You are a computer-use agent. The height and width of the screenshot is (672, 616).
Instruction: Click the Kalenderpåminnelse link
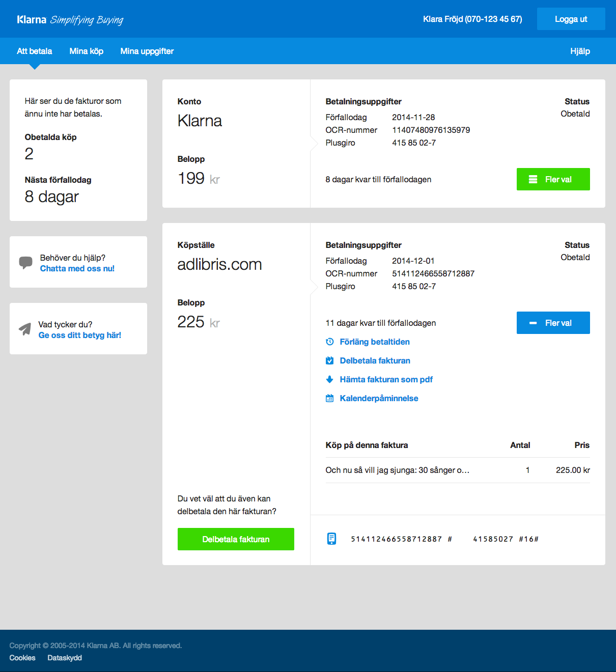point(379,398)
